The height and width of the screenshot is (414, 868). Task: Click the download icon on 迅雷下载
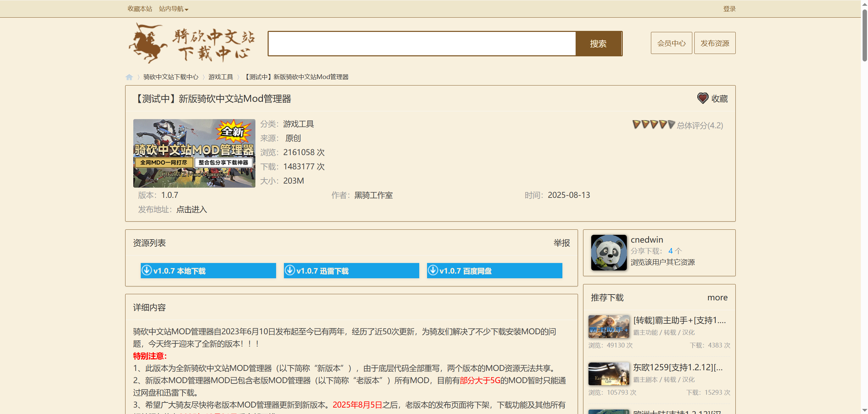point(290,270)
